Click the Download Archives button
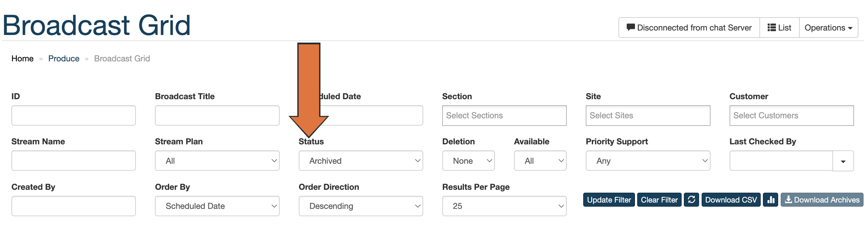The width and height of the screenshot is (868, 227). [822, 200]
